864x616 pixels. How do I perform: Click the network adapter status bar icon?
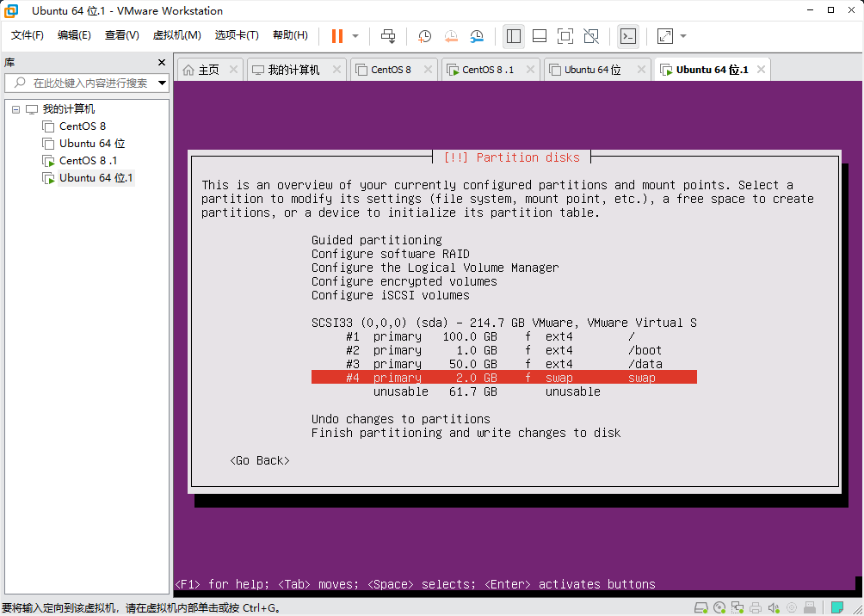(737, 608)
